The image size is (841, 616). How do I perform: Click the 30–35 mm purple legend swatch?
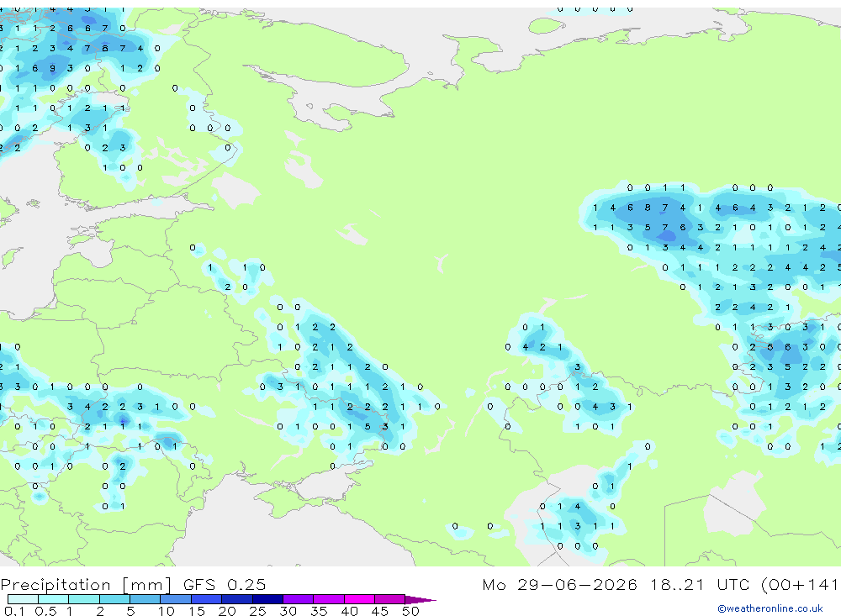tap(298, 599)
